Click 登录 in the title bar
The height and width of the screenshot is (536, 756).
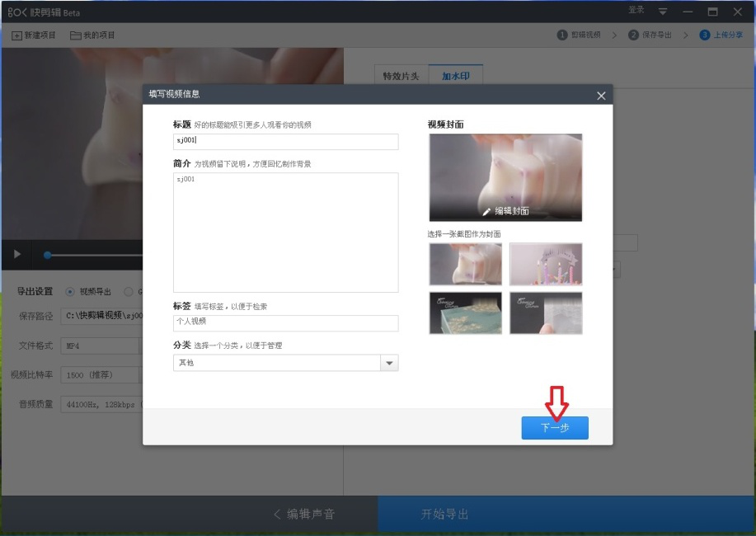click(636, 10)
